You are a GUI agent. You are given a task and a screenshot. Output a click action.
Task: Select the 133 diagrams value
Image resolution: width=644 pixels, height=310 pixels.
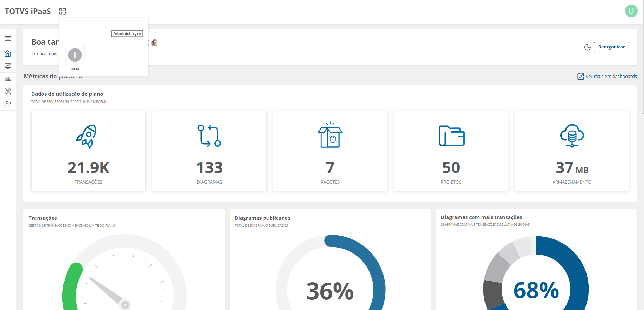[209, 168]
